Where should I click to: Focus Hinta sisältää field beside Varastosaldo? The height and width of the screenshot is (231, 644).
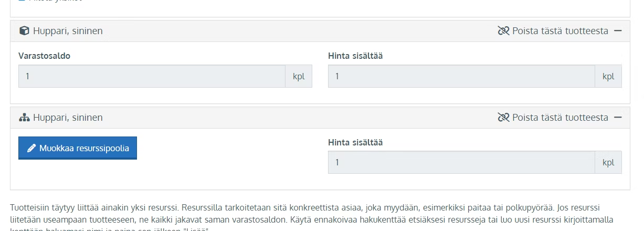pos(462,76)
